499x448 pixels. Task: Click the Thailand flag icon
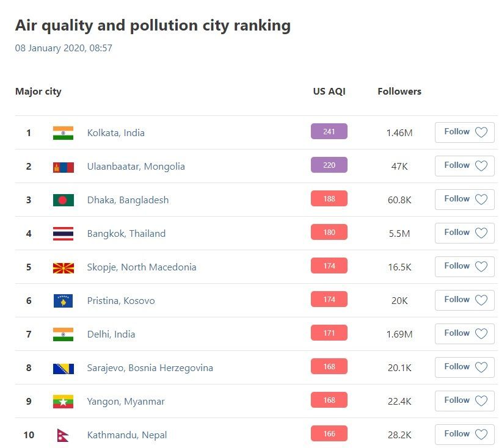click(x=63, y=234)
